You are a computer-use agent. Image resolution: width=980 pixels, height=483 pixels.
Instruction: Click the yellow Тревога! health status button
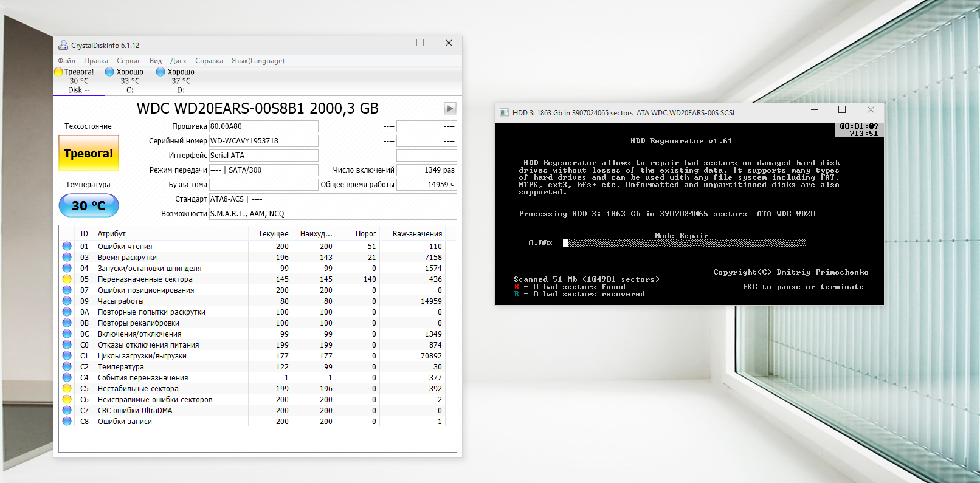point(89,153)
